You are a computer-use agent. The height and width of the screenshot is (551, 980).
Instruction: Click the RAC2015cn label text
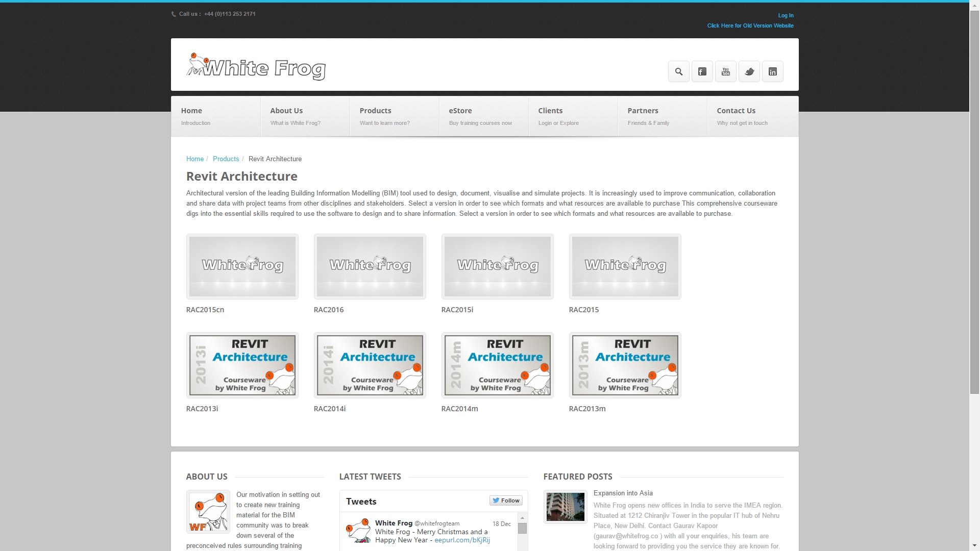click(x=205, y=310)
